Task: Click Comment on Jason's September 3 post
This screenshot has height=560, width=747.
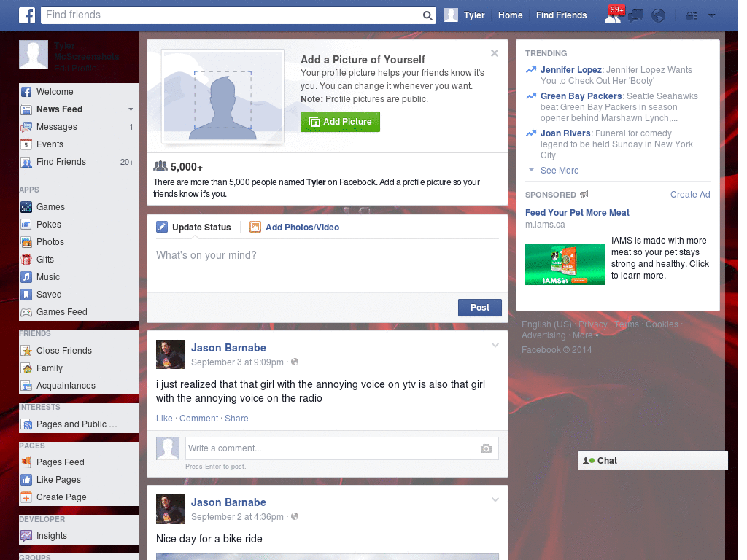Action: click(x=198, y=418)
